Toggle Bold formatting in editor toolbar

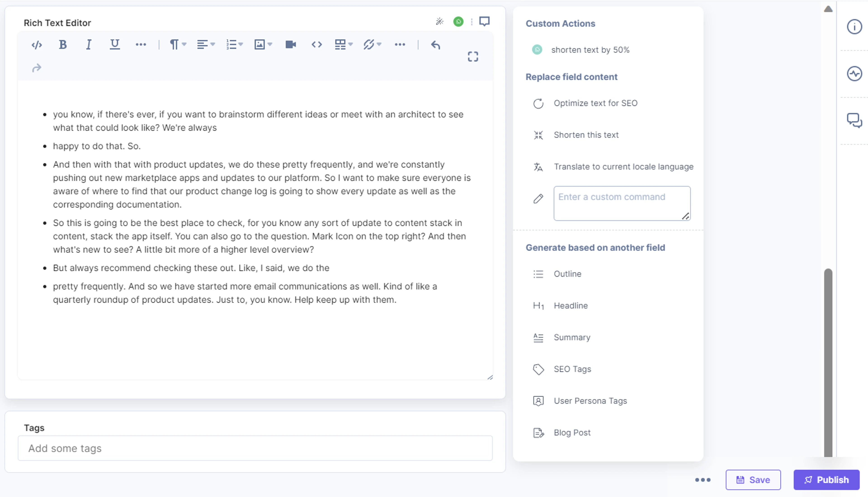pos(63,45)
